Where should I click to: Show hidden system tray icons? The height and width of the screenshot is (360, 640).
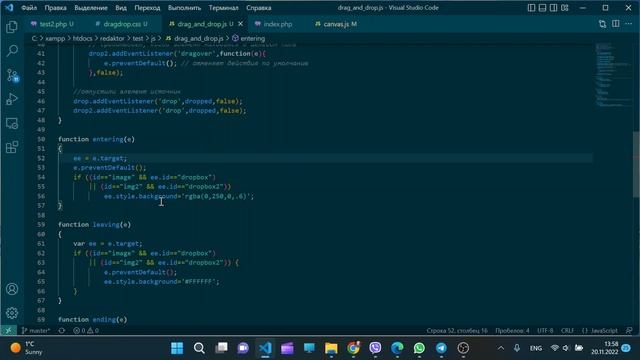[501, 348]
